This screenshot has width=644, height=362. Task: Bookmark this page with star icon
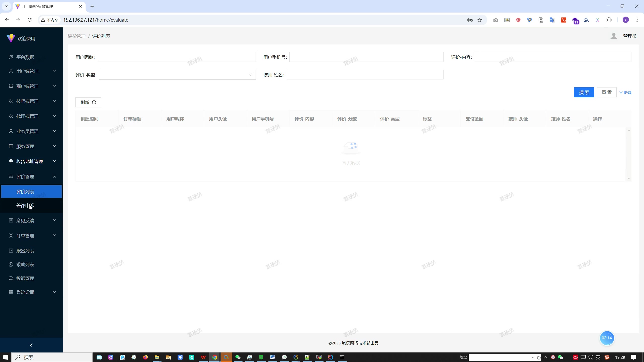[480, 20]
